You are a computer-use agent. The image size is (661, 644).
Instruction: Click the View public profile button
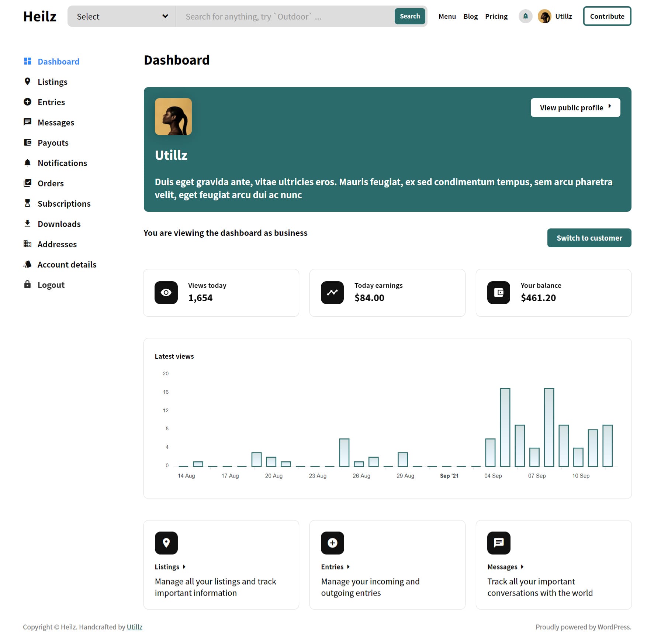tap(575, 108)
